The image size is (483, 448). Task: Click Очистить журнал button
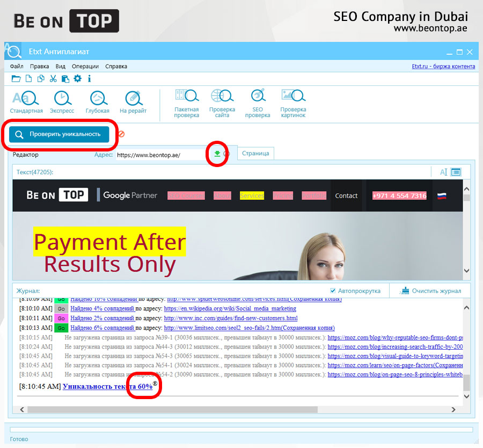pyautogui.click(x=430, y=291)
